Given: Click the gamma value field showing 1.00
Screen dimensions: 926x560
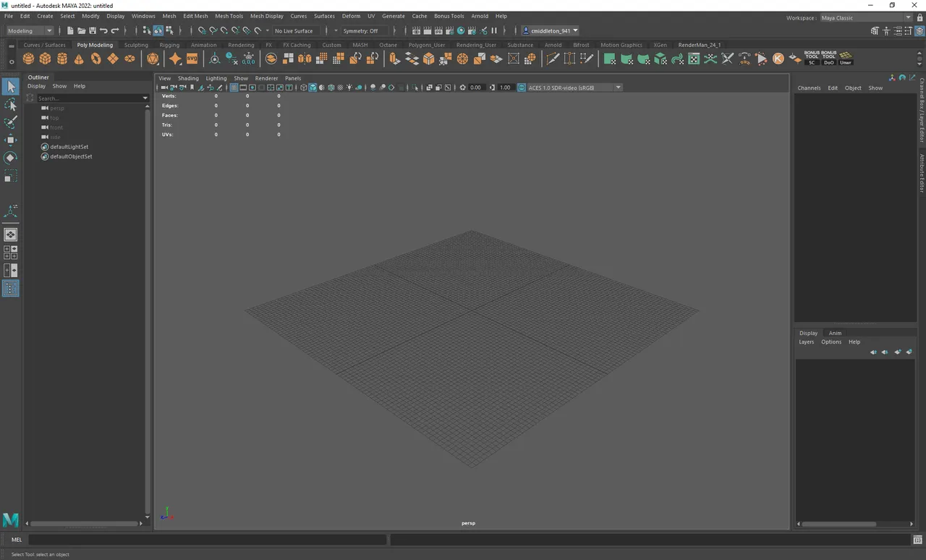Looking at the screenshot, I should click(x=505, y=88).
